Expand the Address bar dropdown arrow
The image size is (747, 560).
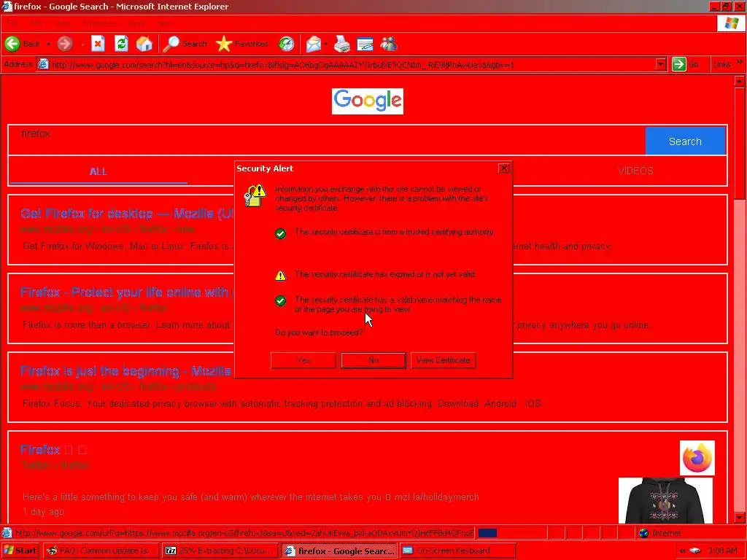click(x=660, y=64)
